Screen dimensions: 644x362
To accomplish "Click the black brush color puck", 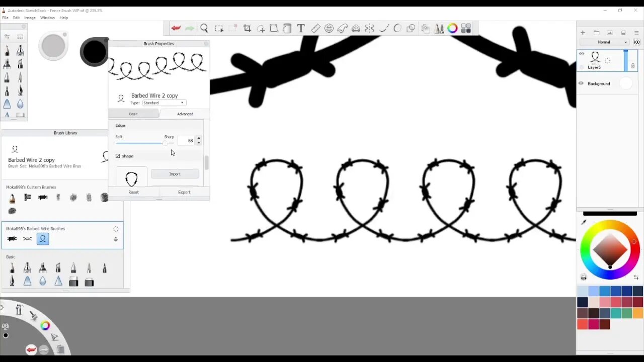I will (94, 52).
